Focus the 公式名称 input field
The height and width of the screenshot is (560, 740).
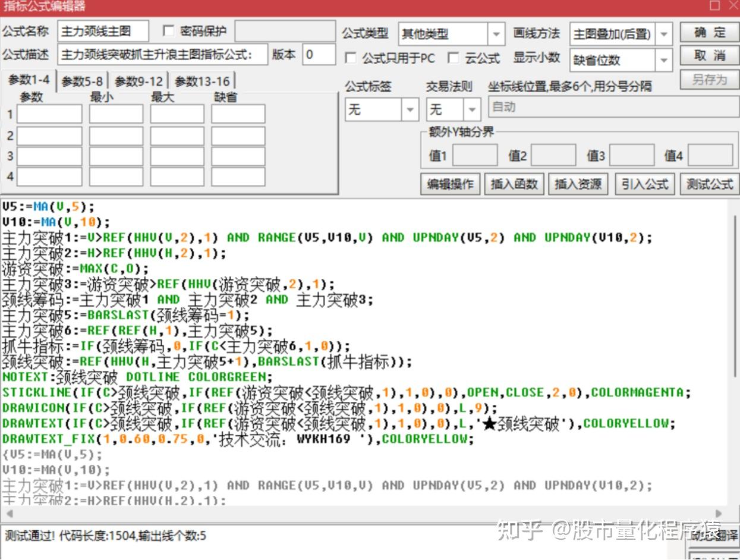[103, 32]
